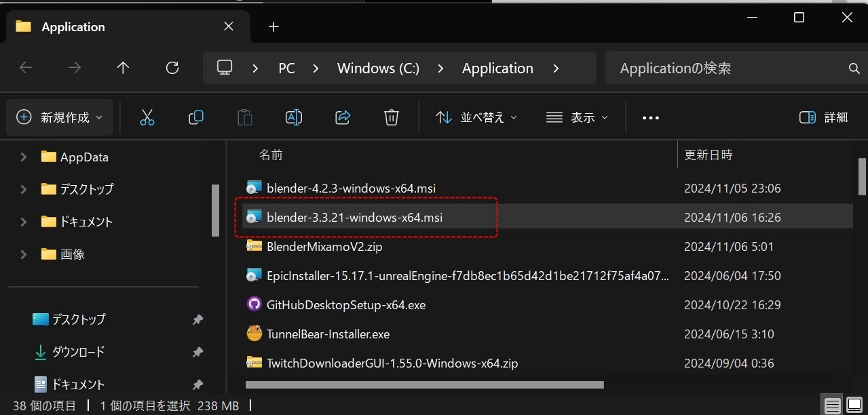Add a new tab with plus
Viewport: 868px width, 415px height.
[x=273, y=26]
